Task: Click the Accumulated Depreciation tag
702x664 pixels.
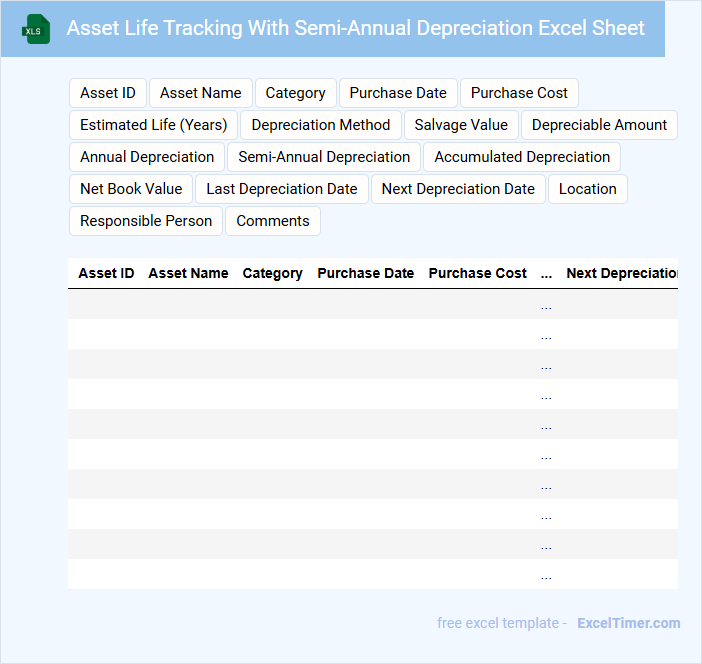Action: click(x=522, y=157)
